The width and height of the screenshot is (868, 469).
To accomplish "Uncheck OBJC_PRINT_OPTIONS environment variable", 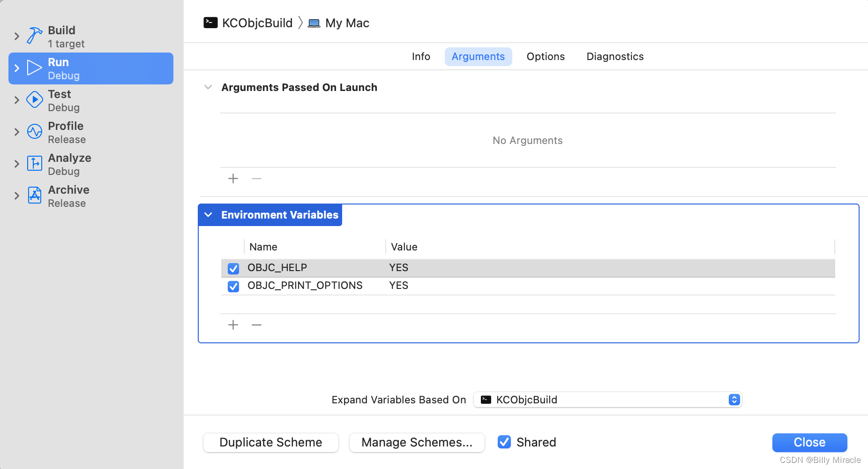I will (233, 286).
